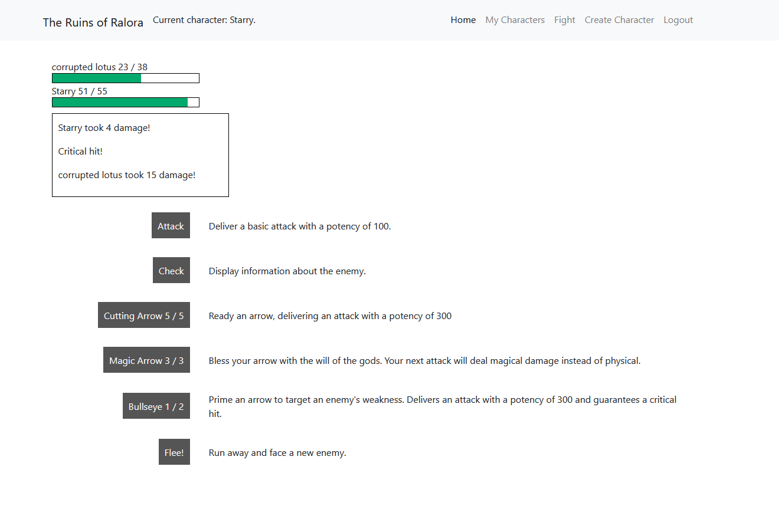The image size is (779, 532).
Task: Click the Attack button
Action: [x=171, y=225]
